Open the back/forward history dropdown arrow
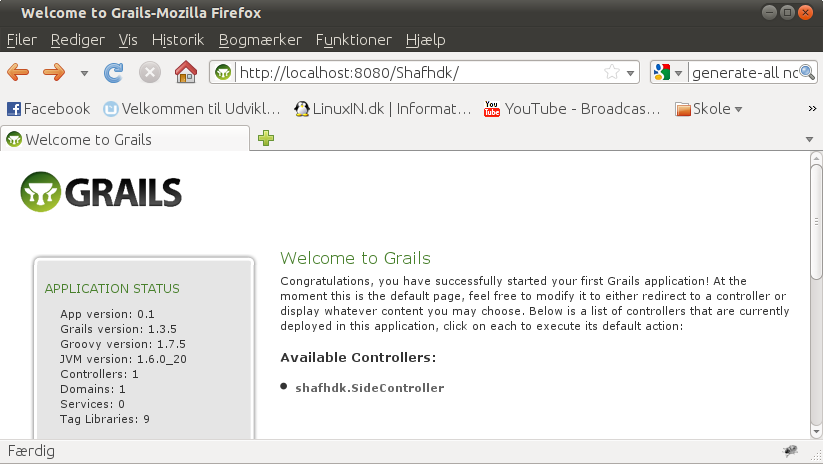This screenshot has height=464, width=823. (84, 73)
